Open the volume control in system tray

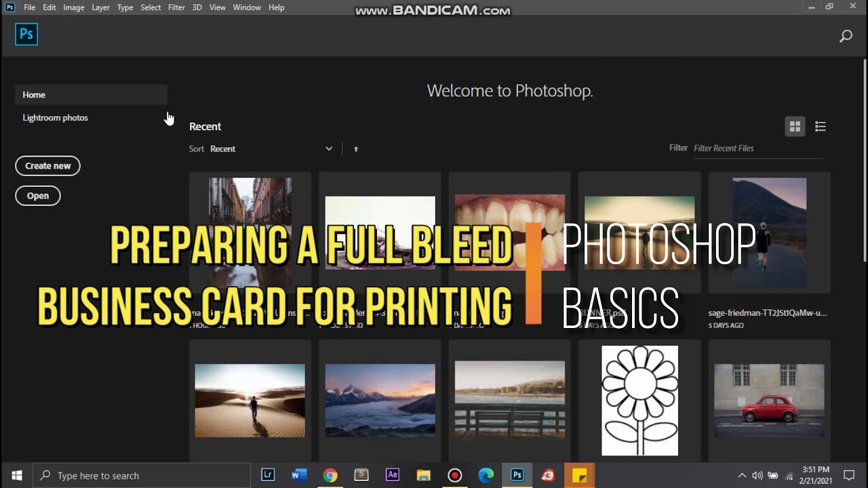757,476
